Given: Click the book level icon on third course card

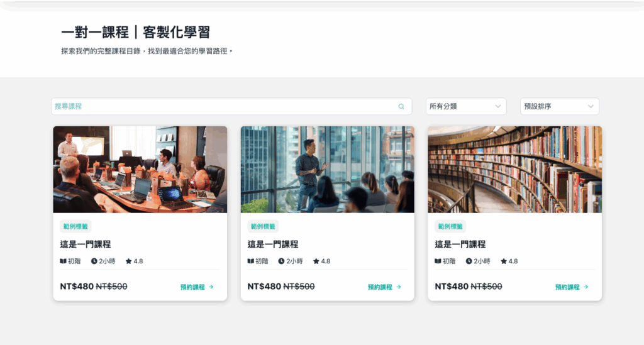Looking at the screenshot, I should [x=438, y=261].
